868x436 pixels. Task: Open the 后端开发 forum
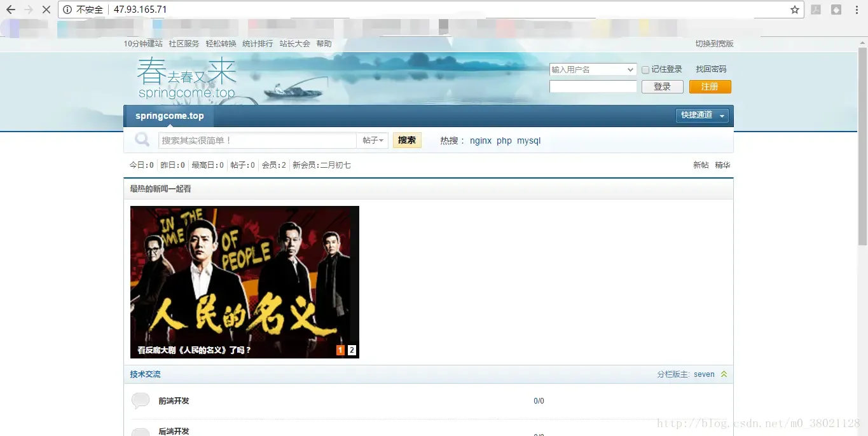[174, 431]
